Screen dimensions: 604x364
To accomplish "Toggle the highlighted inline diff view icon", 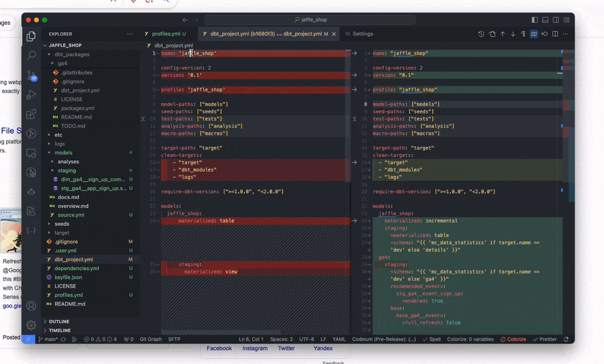I will pos(534,34).
